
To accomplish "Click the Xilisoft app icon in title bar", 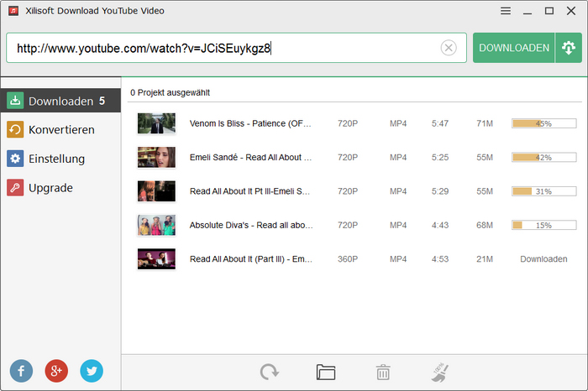I will [13, 11].
